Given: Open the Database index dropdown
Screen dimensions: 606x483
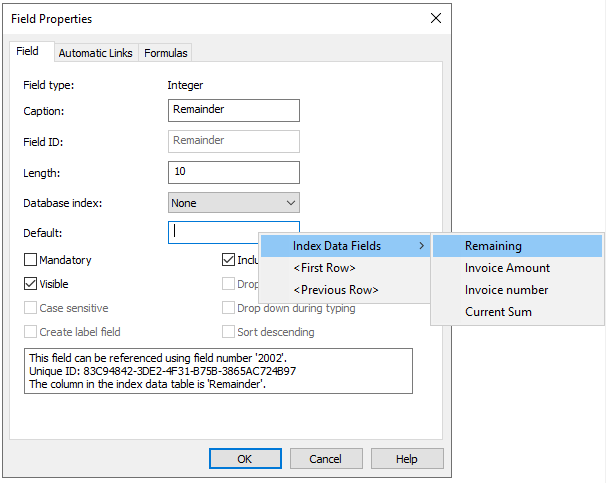Looking at the screenshot, I should point(234,203).
